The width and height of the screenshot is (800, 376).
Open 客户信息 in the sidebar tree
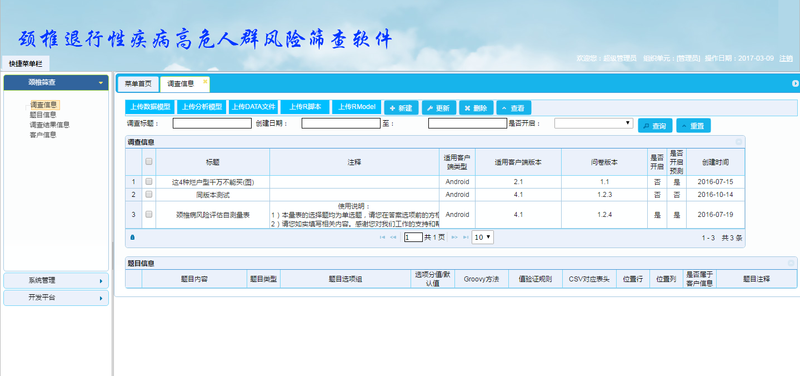[x=43, y=135]
